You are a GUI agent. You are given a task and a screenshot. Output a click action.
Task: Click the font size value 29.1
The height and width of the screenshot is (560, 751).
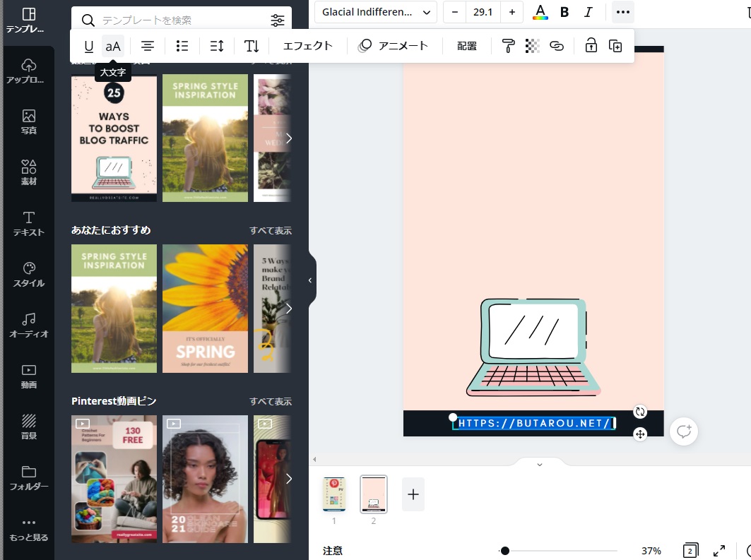[x=483, y=12]
